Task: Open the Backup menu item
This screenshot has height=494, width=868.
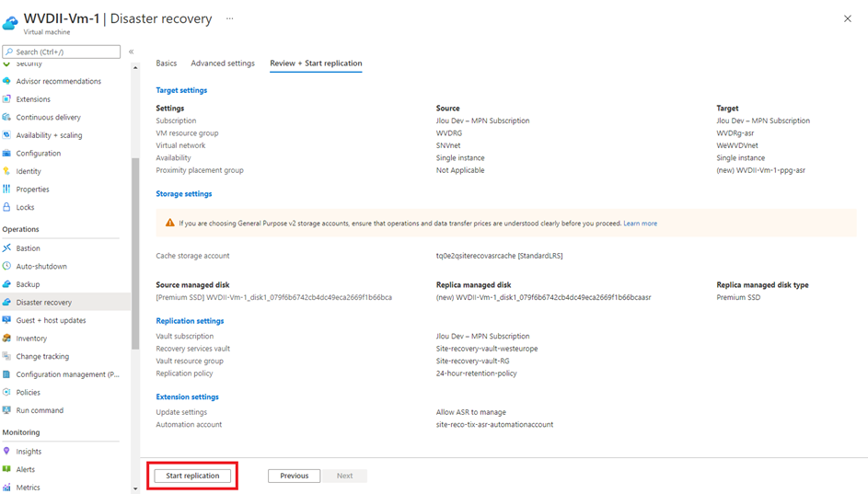Action: 28,284
